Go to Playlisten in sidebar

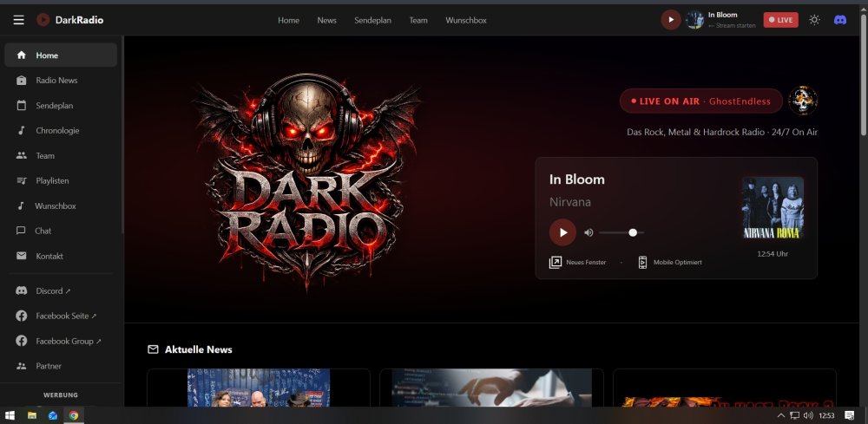(x=52, y=181)
